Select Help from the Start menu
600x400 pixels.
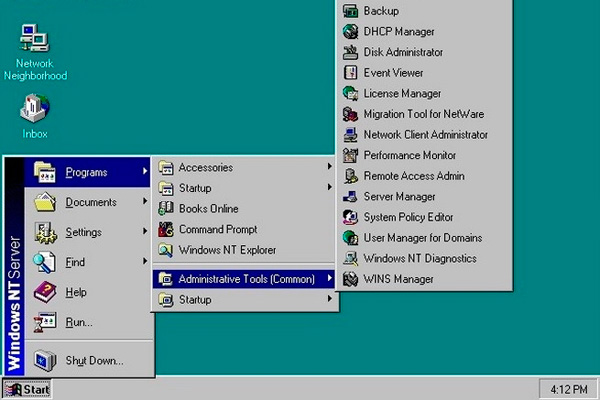[76, 292]
